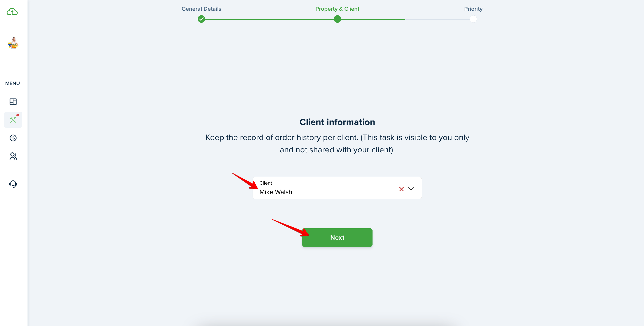Click the Priority empty step circle
Image resolution: width=644 pixels, height=326 pixels.
point(473,19)
